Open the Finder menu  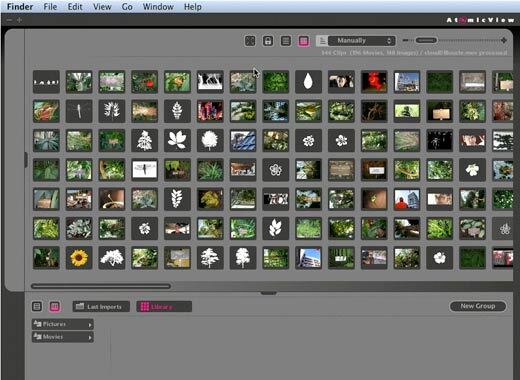pyautogui.click(x=20, y=7)
